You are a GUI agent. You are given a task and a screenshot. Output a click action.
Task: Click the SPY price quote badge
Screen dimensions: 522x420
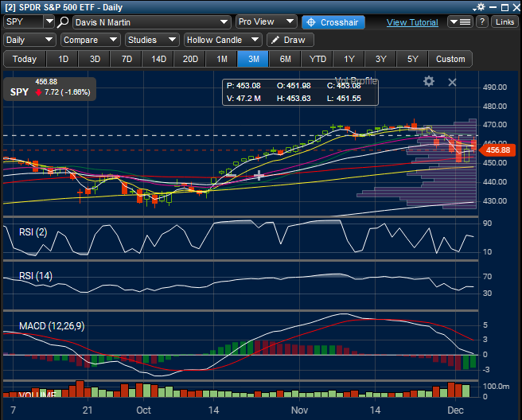[x=49, y=89]
